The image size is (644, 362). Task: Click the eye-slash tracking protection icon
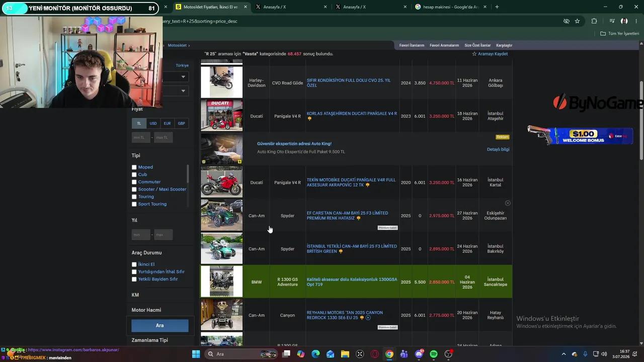pyautogui.click(x=567, y=21)
